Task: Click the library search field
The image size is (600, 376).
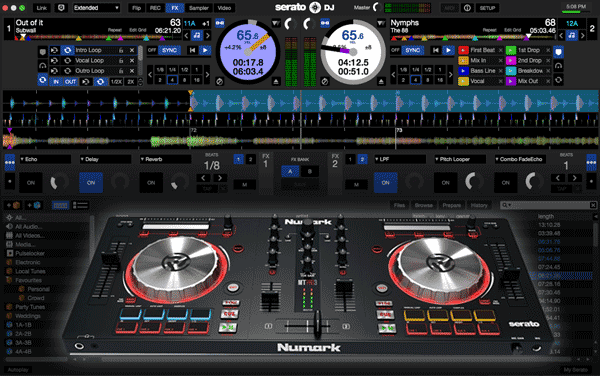Action: (x=548, y=205)
